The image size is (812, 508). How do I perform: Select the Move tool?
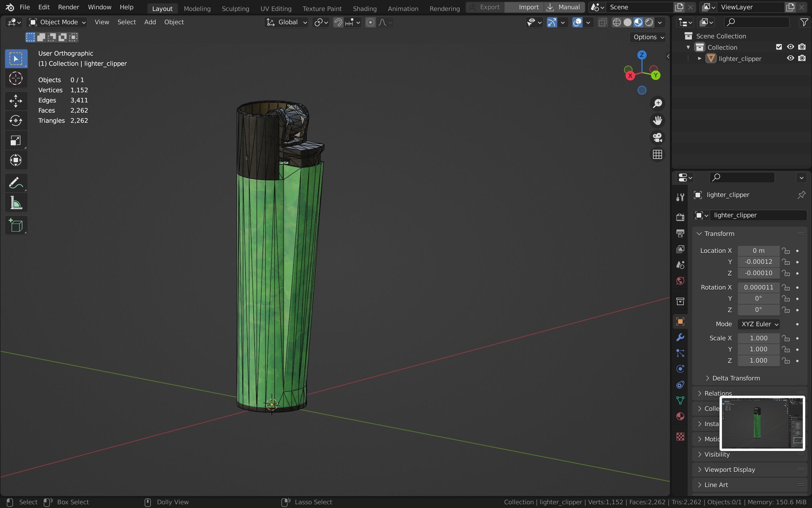pyautogui.click(x=16, y=101)
